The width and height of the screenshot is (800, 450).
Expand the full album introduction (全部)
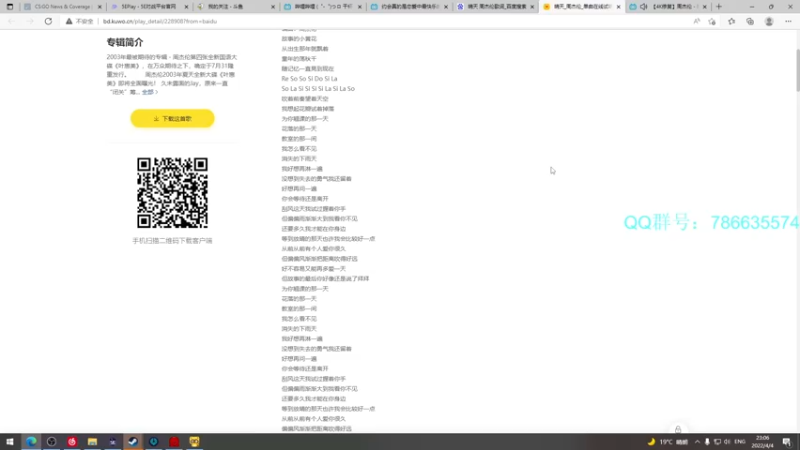tap(149, 92)
